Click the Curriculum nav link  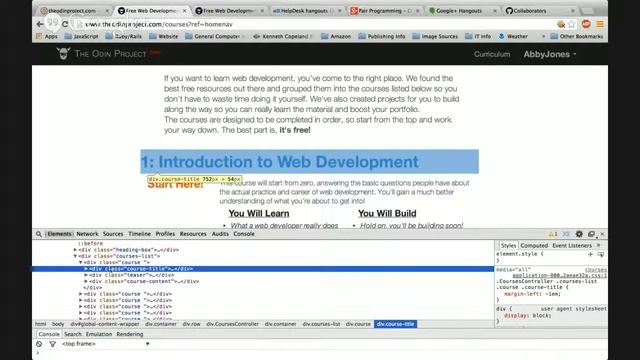pos(492,54)
